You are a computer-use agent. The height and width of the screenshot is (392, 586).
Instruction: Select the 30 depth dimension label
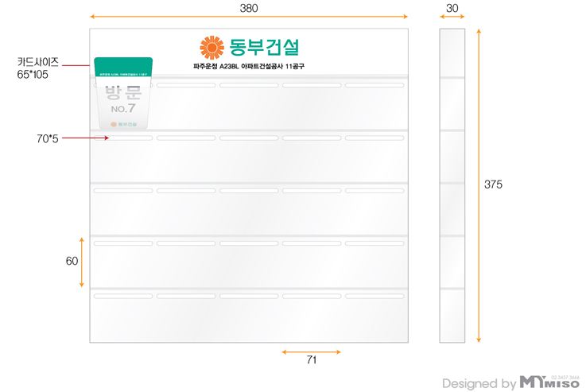tap(452, 8)
